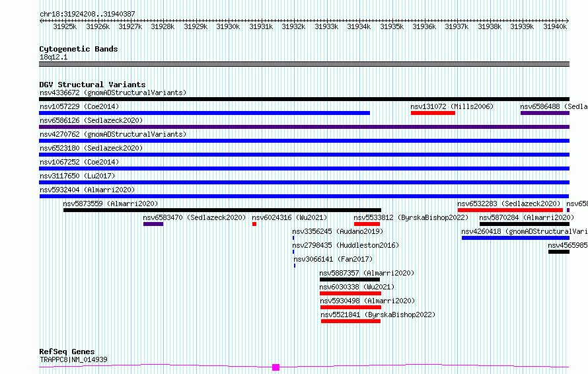Click the purple nsv6583470 variant bar
588x374 pixels.
[x=153, y=224]
